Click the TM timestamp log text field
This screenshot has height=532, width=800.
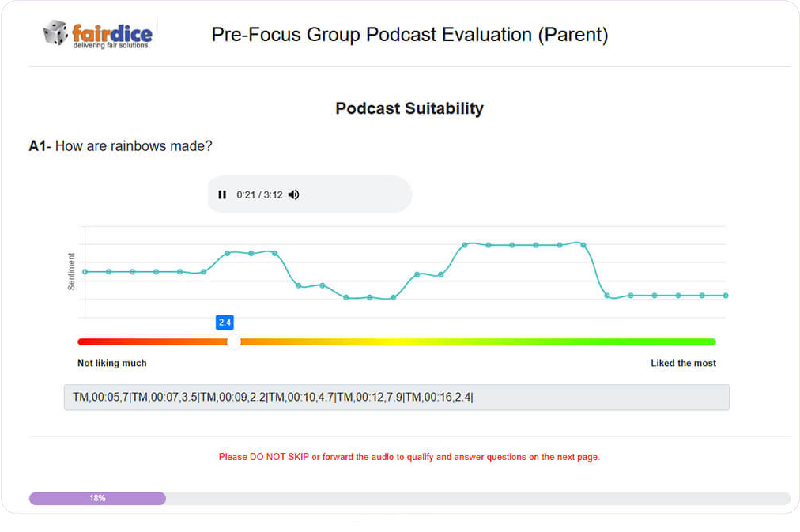396,397
